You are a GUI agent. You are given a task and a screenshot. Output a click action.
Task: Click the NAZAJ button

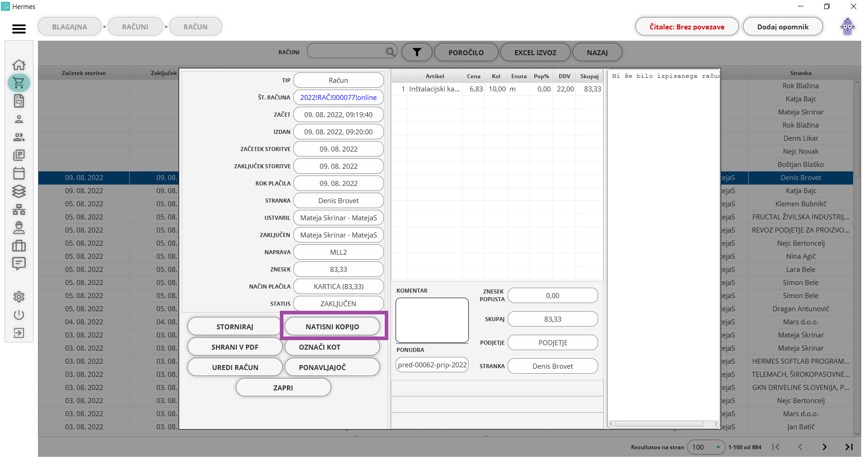597,52
